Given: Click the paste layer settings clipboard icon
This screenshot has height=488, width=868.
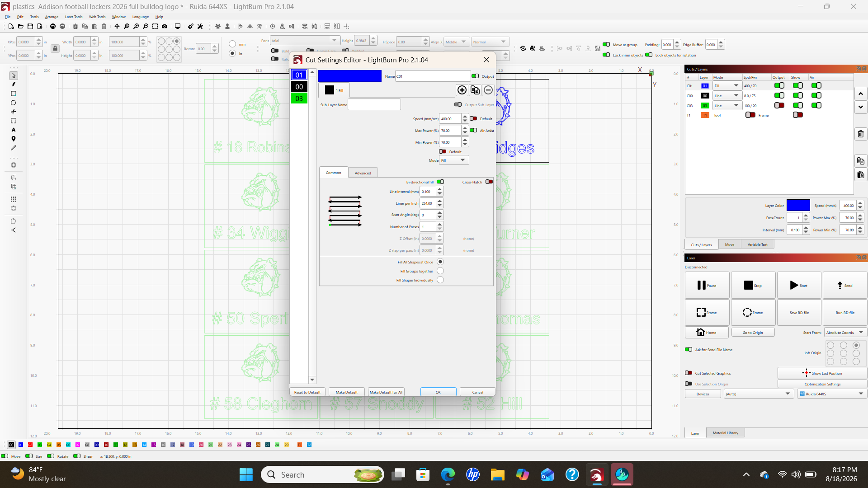Looking at the screenshot, I should point(861,175).
